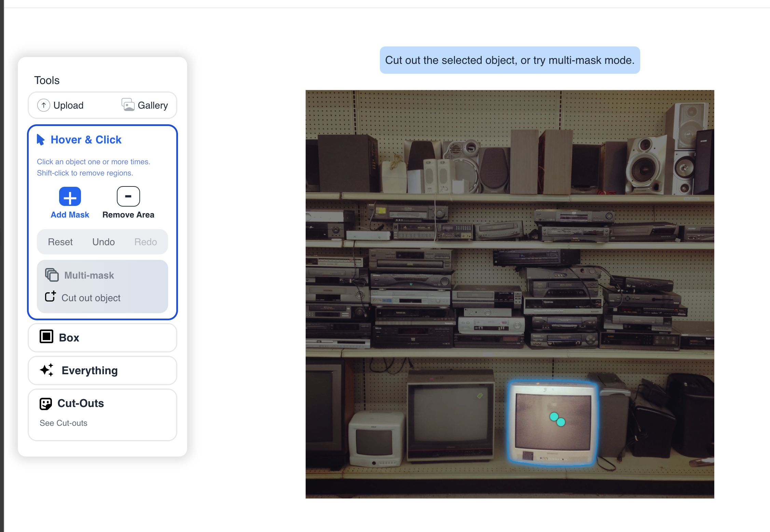Click Cut out object text

[x=91, y=298]
